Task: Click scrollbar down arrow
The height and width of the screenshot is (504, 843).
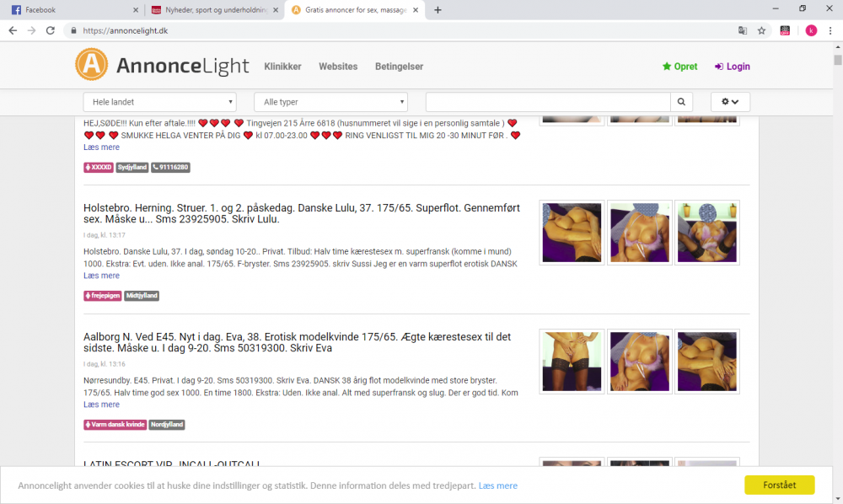Action: (838, 499)
